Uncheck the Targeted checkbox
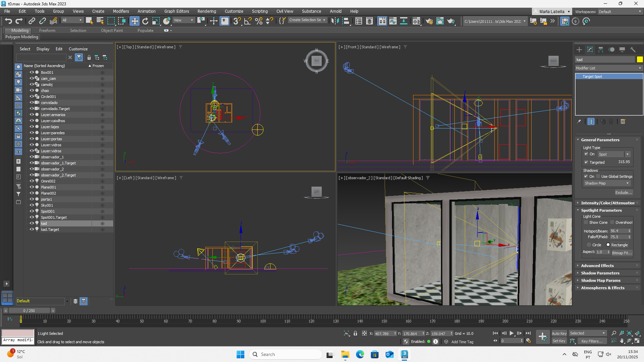This screenshot has width=644, height=362. 586,162
